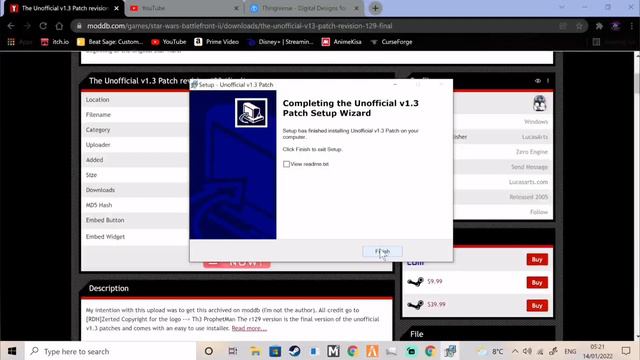640x360 pixels.
Task: Open the browser home page
Action: coord(59,26)
